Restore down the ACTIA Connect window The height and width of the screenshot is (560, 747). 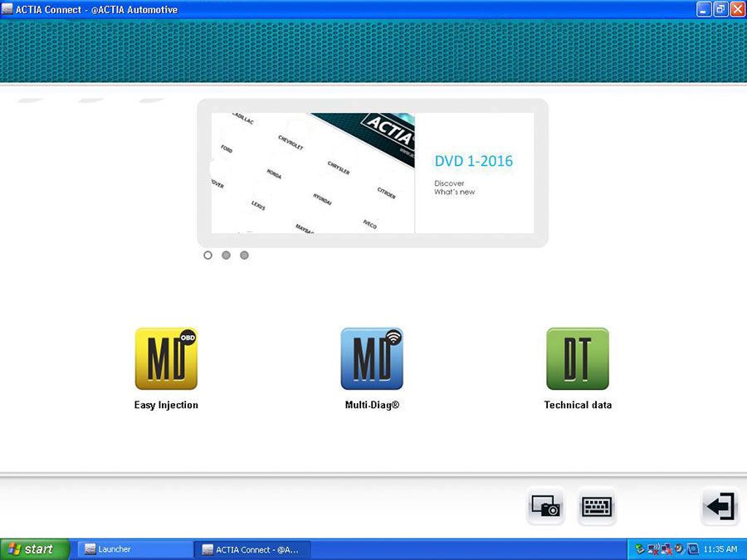pyautogui.click(x=720, y=9)
